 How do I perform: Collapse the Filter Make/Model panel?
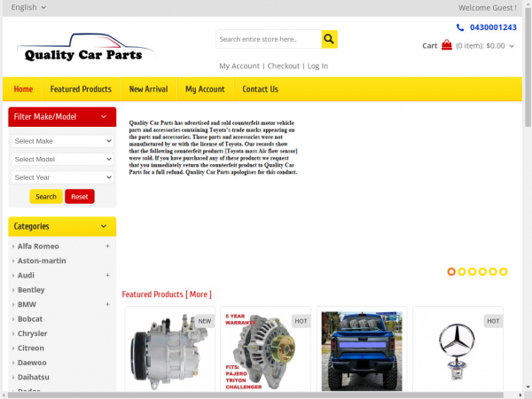[x=104, y=117]
